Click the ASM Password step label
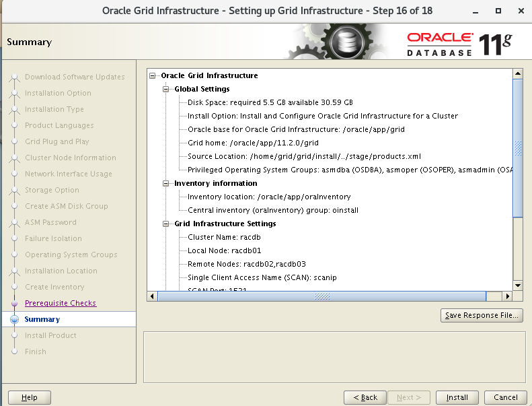Viewport: 532px width, 406px height. point(50,222)
